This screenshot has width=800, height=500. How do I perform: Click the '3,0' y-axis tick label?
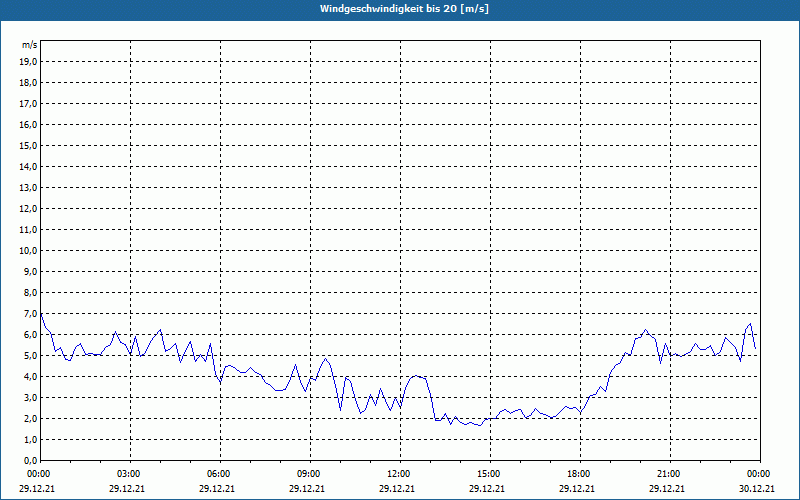31,397
